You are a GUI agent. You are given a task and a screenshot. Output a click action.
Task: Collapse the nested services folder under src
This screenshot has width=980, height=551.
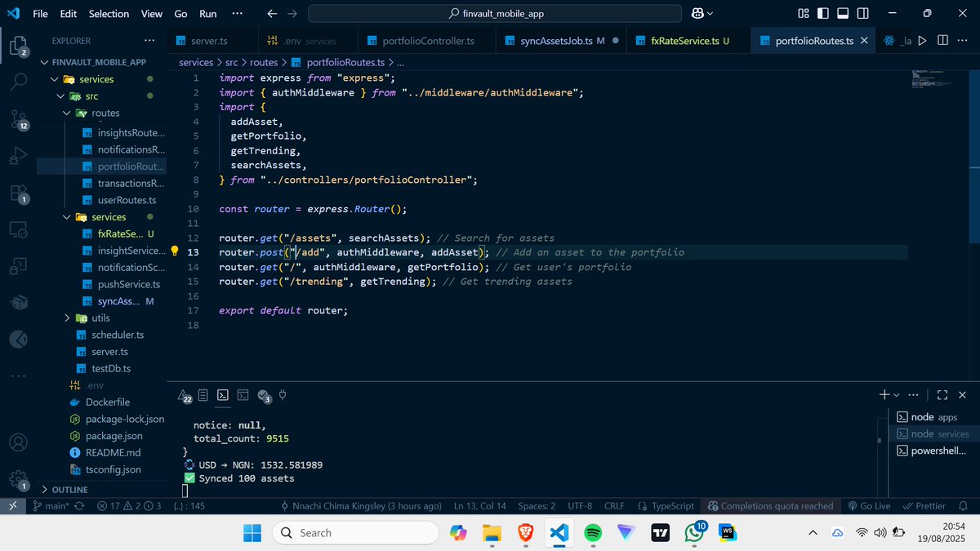68,217
